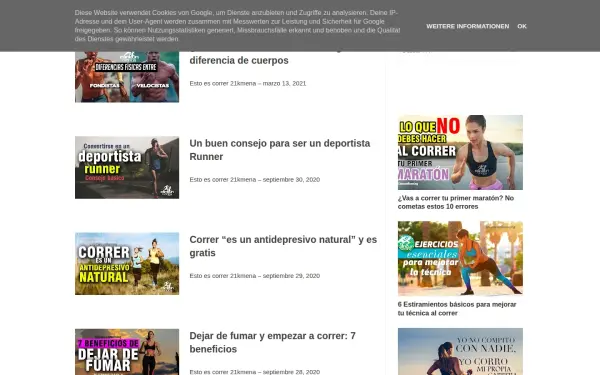Viewport: 600px width, 375px height.
Task: Click the 'deportista runner' thumbnail image
Action: [127, 167]
